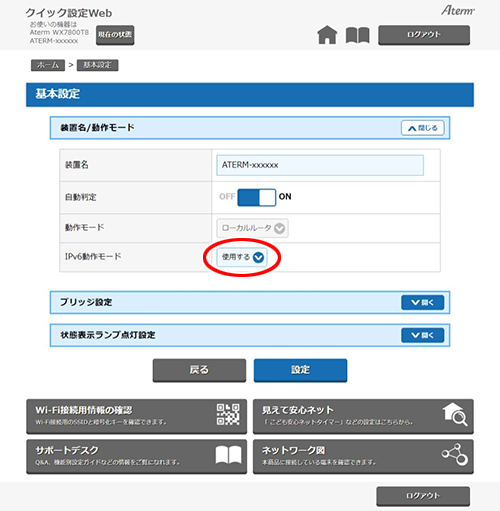Click the 装置名 row label

pyautogui.click(x=77, y=165)
